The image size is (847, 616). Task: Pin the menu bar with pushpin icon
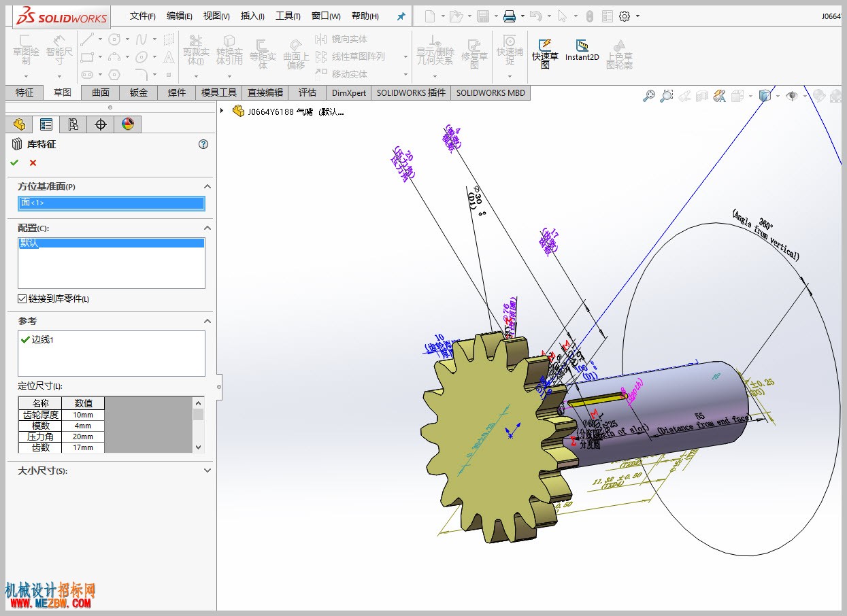(x=401, y=16)
